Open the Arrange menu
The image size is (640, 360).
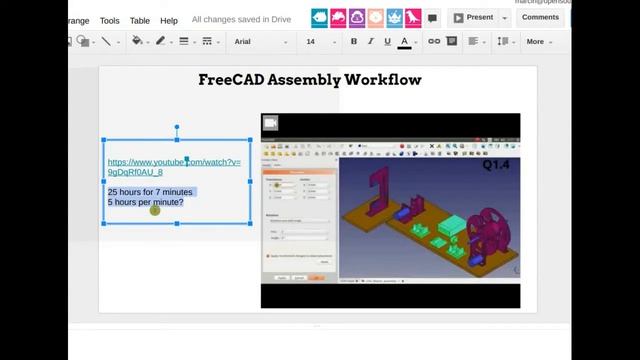[79, 20]
